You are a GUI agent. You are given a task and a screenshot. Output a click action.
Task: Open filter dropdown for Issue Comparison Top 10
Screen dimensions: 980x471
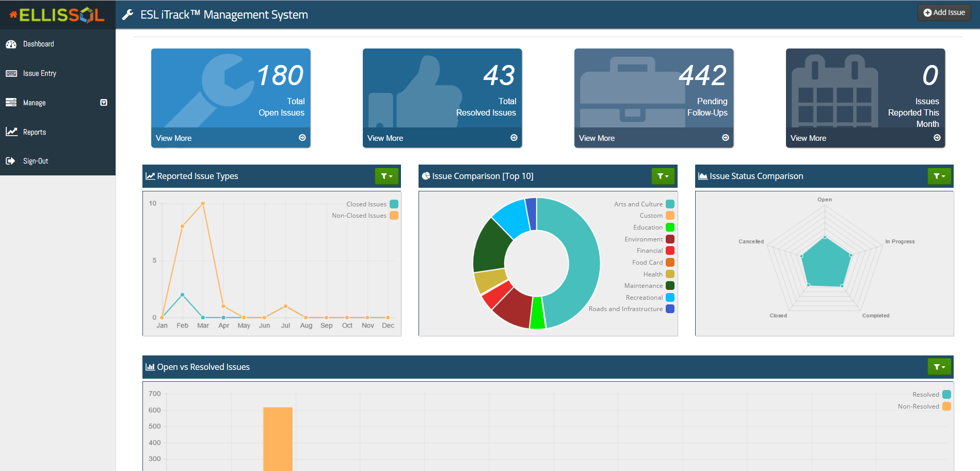tap(663, 176)
